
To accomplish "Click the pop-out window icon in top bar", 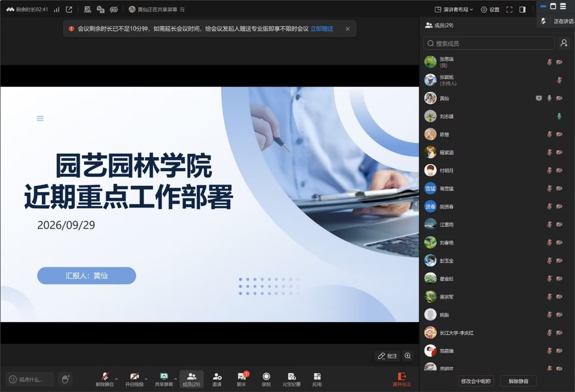I will point(69,10).
